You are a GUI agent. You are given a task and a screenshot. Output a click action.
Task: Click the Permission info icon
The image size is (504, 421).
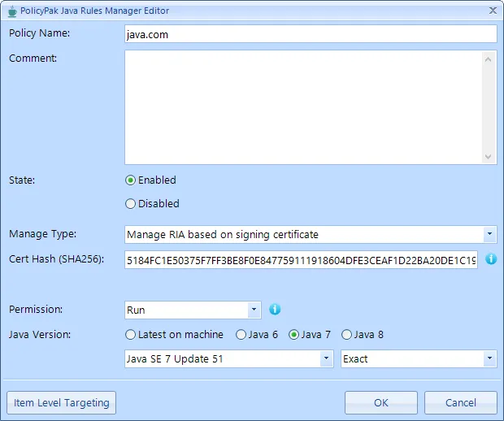point(275,309)
